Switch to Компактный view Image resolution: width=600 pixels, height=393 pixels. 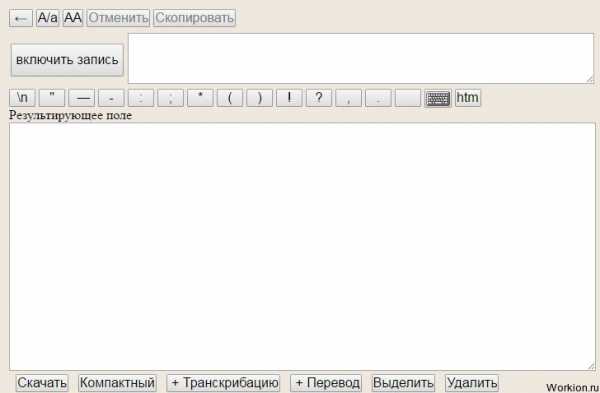[x=117, y=383]
